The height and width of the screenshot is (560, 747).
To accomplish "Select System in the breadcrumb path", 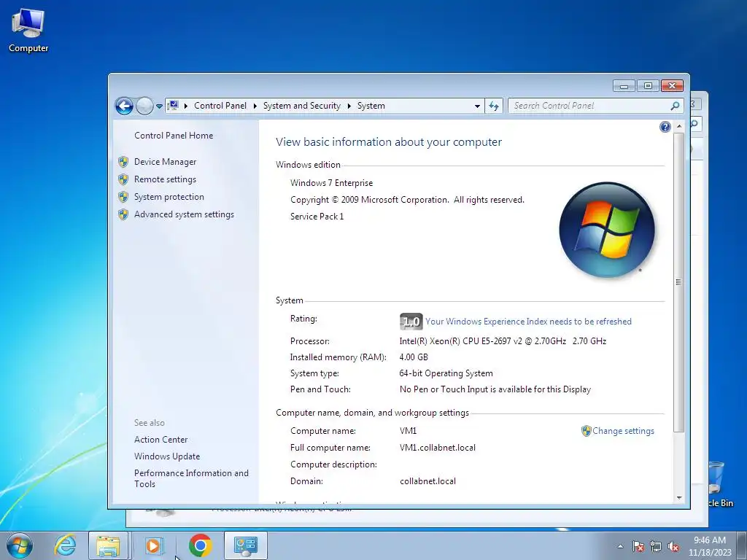I will 371,106.
